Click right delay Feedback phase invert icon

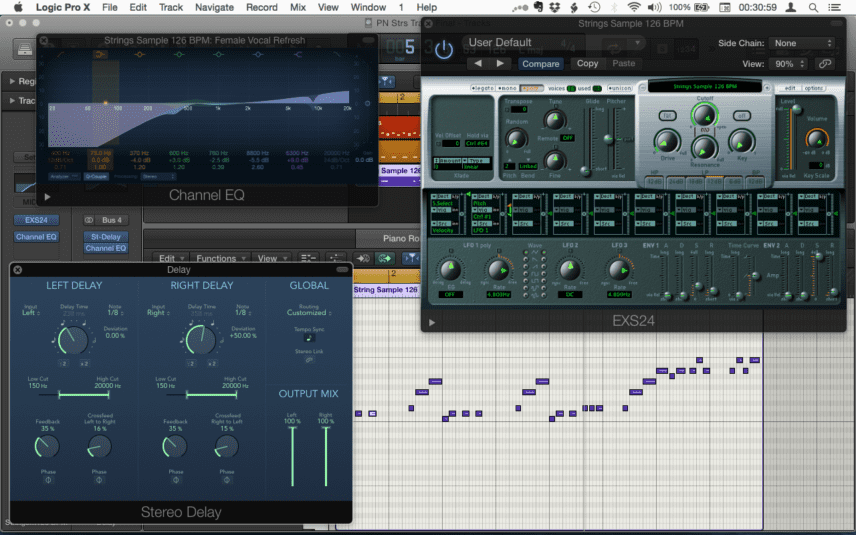(x=176, y=480)
